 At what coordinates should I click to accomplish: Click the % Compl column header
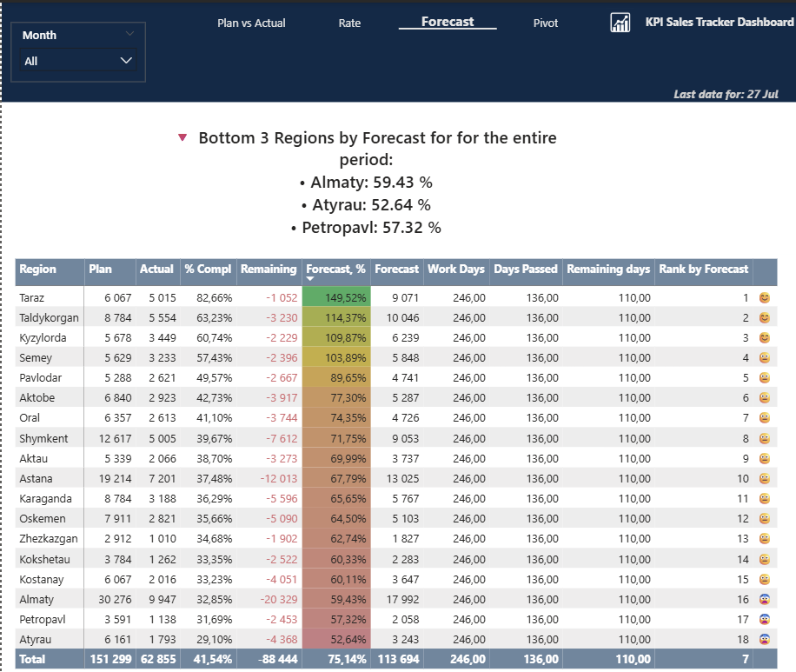[x=208, y=269]
